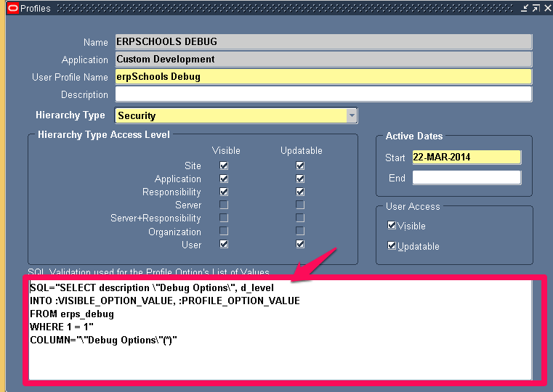The width and height of the screenshot is (553, 392).
Task: Click the Start date field 22-MAR-2014
Action: click(467, 157)
